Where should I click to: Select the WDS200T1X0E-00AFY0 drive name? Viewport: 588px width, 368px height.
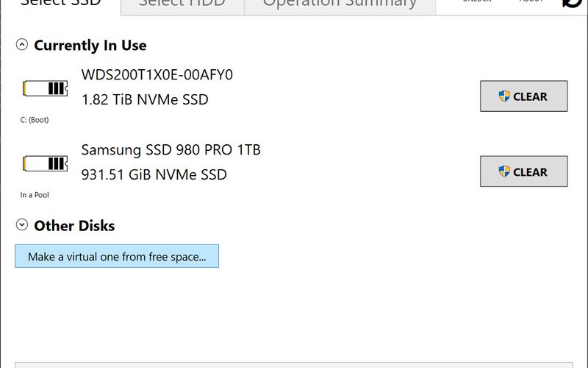(157, 75)
